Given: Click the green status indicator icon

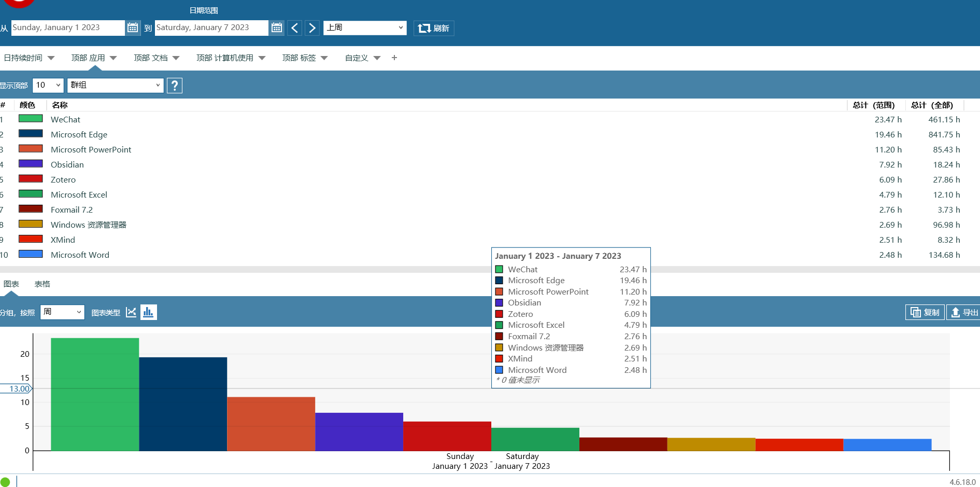Looking at the screenshot, I should [x=5, y=482].
